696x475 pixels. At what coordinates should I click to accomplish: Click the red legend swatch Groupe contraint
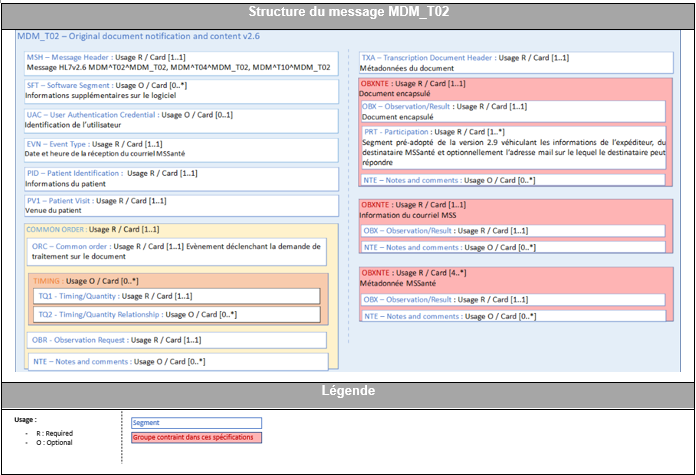point(196,437)
